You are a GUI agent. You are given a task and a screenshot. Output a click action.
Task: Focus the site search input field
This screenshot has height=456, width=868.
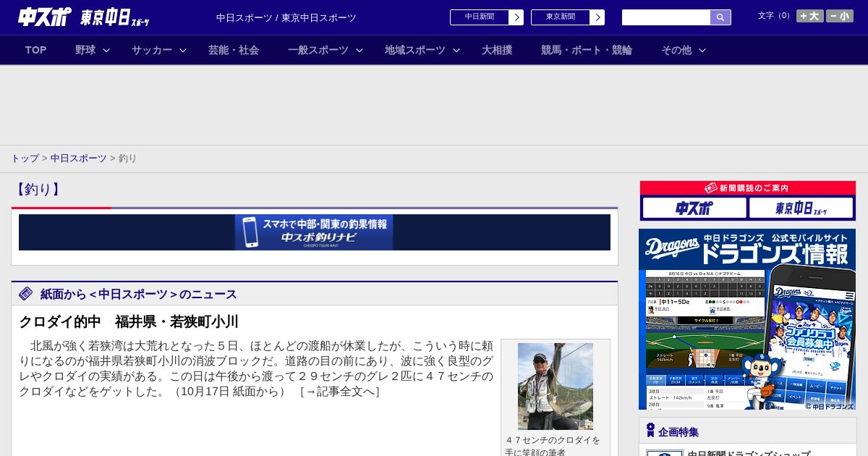pos(666,17)
